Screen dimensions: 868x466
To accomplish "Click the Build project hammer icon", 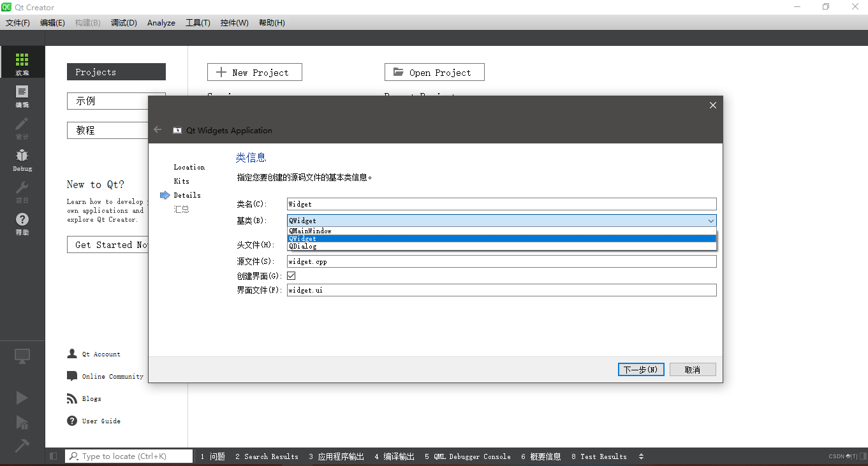I will 22,445.
